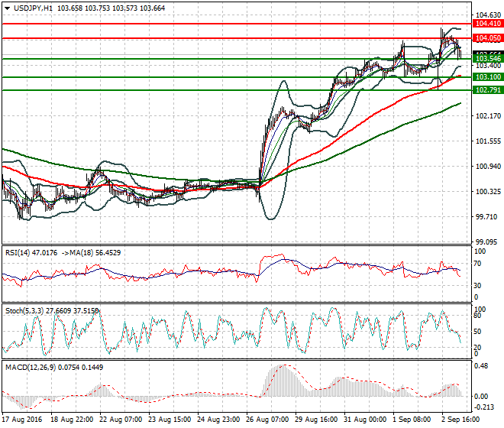Viewport: 504px width, 428px height.
Task: Click the ->MA(18) 56.4529 label
Action: tap(91, 253)
